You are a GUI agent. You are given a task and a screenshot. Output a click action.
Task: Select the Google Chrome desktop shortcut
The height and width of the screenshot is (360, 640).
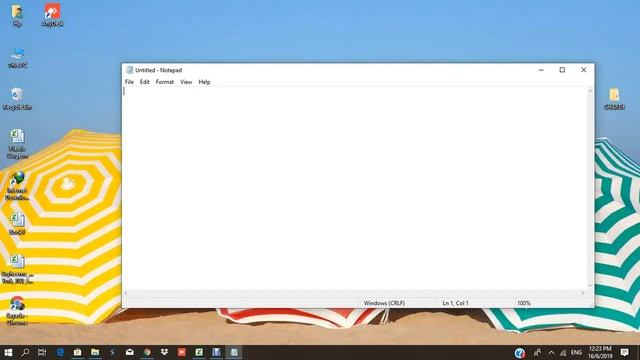point(17,311)
